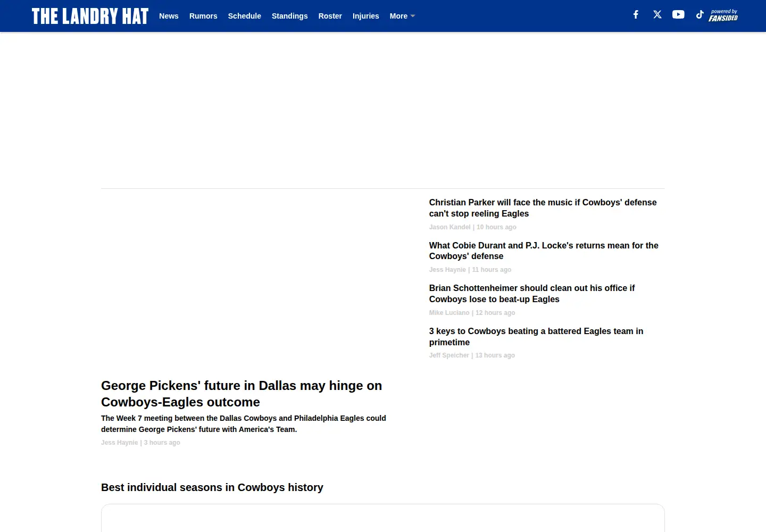766x532 pixels.
Task: Click the '11 hours ago' timestamp
Action: 492,270
